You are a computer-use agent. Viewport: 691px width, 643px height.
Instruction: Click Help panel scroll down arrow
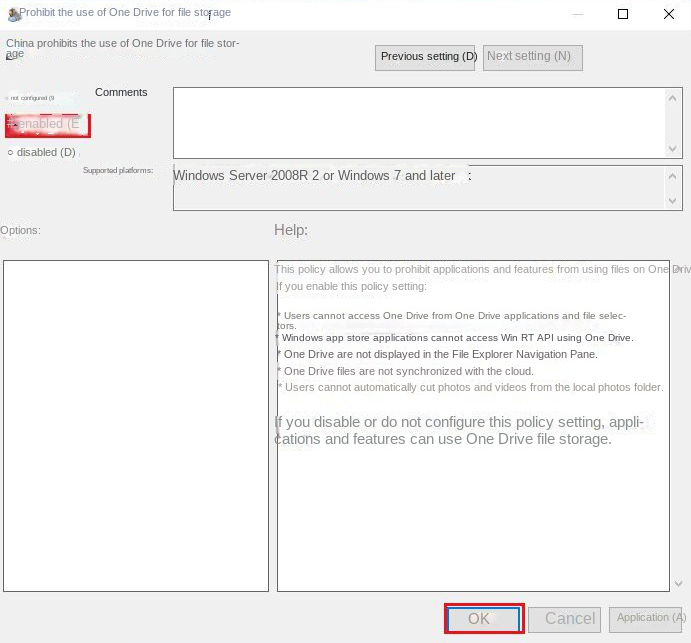click(680, 583)
